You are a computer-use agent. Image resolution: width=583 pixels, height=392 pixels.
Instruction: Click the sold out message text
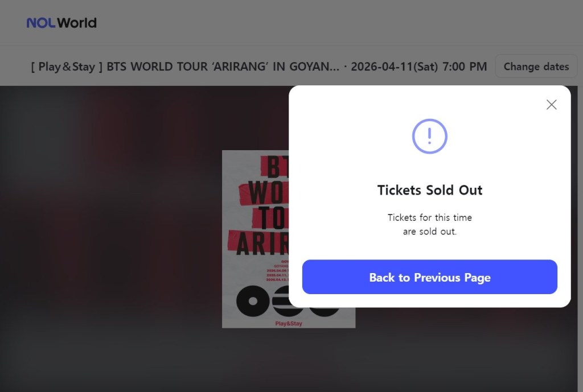click(429, 224)
